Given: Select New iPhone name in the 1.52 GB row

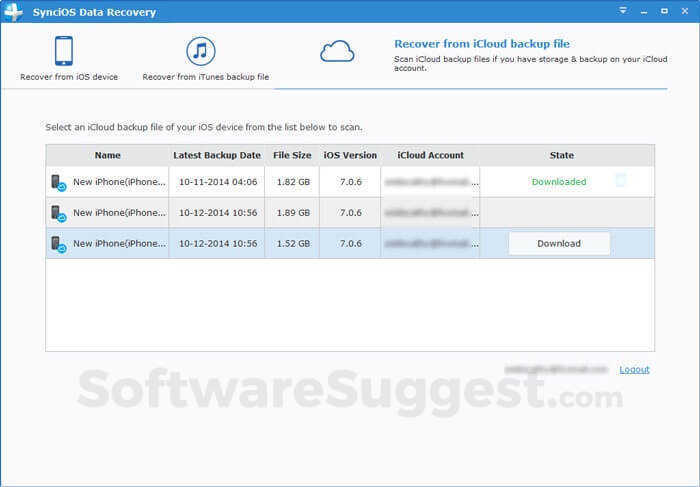Looking at the screenshot, I should pos(119,244).
